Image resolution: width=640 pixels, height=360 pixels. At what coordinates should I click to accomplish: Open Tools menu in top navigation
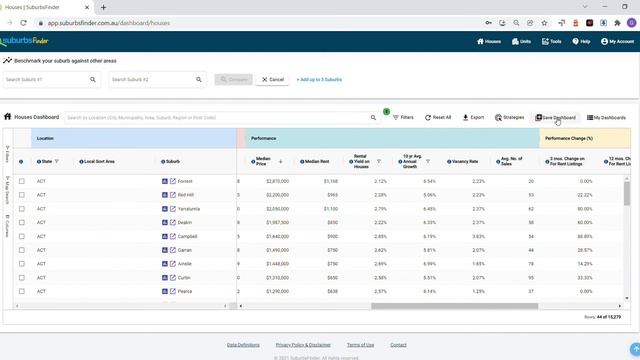(x=551, y=41)
